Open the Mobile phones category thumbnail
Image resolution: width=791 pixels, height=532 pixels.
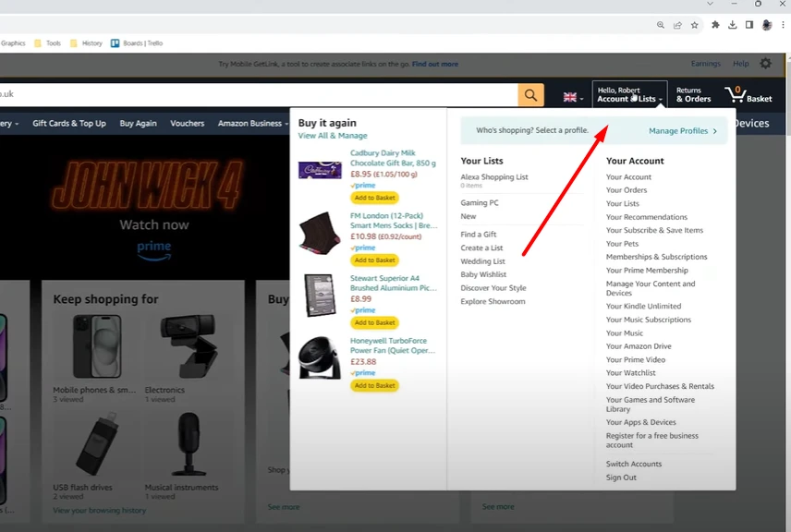coord(97,346)
